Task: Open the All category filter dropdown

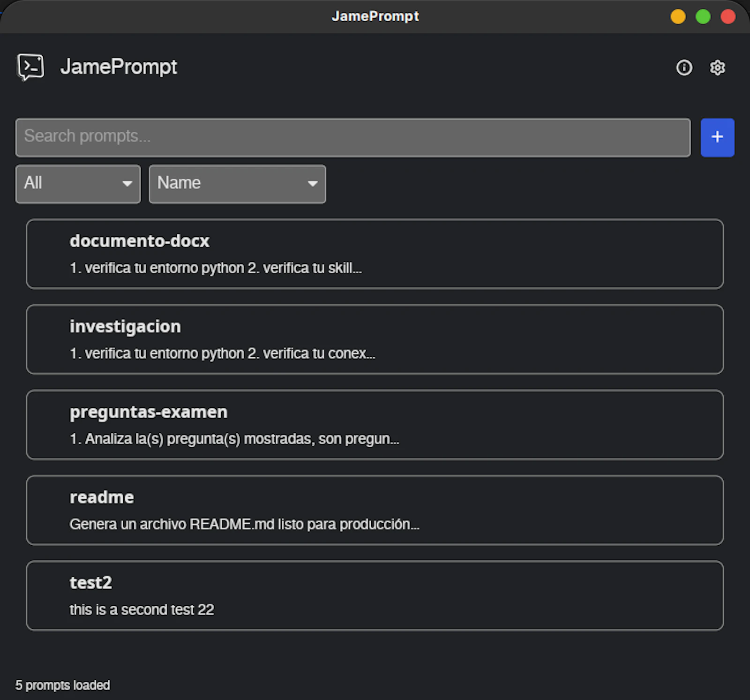Action: click(78, 184)
